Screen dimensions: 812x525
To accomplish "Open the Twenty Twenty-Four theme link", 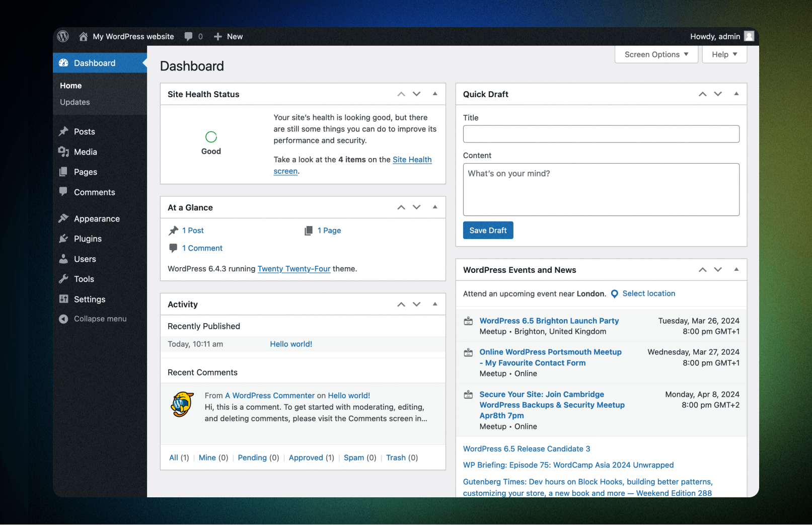I will pyautogui.click(x=294, y=269).
